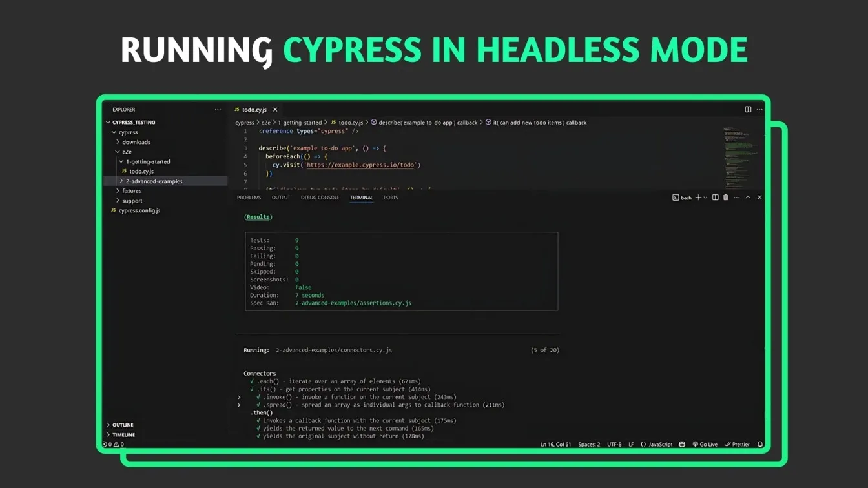Click the (5 of 20) progress text
868x488 pixels.
545,350
